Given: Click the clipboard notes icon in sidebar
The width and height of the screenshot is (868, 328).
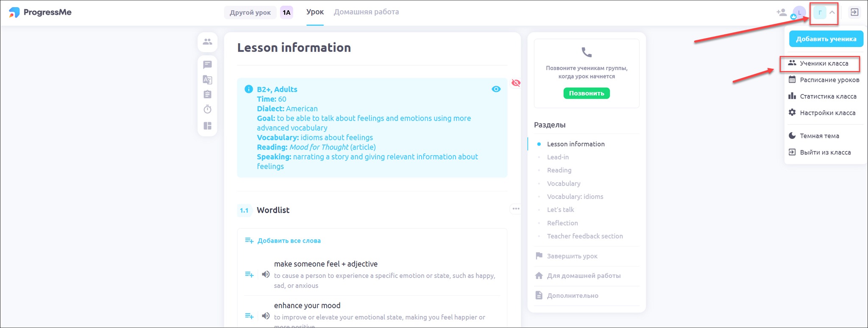Looking at the screenshot, I should click(207, 95).
